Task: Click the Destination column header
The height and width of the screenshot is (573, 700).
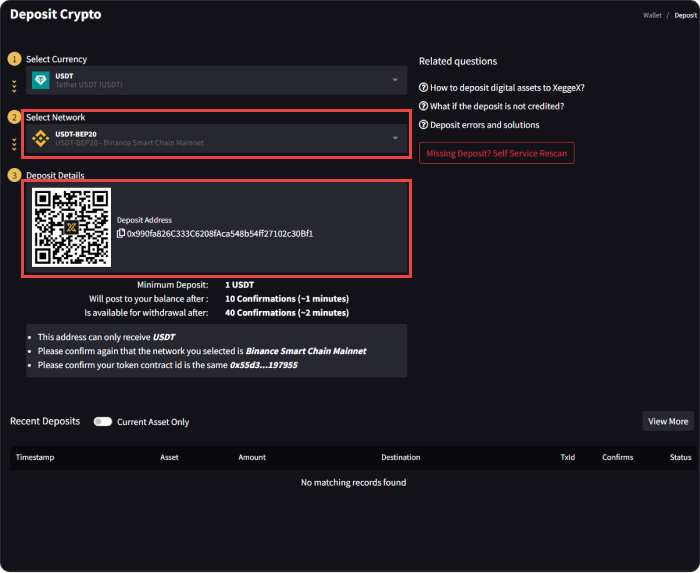Action: (x=400, y=457)
